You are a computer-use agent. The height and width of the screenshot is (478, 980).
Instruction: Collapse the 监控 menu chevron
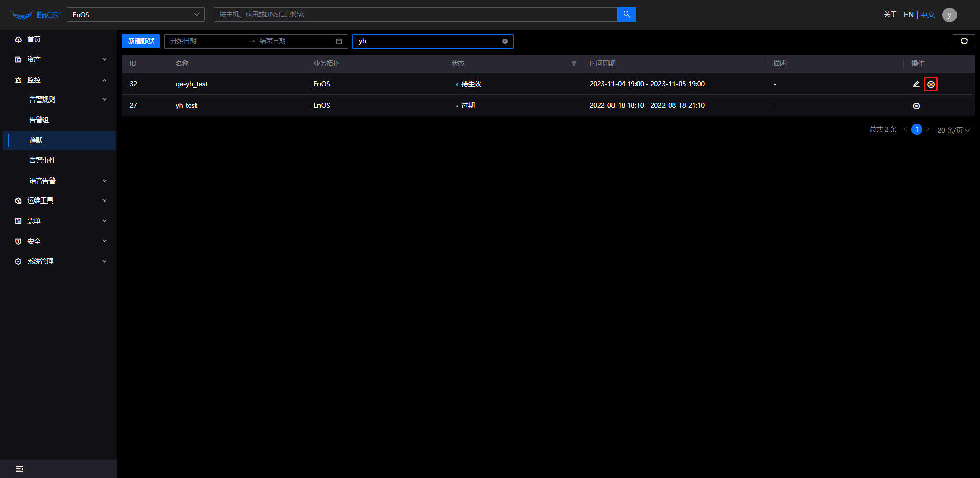[104, 80]
